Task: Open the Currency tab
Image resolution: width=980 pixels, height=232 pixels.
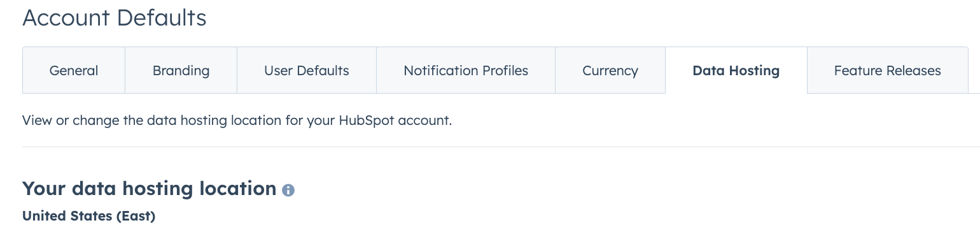Action: pyautogui.click(x=610, y=70)
